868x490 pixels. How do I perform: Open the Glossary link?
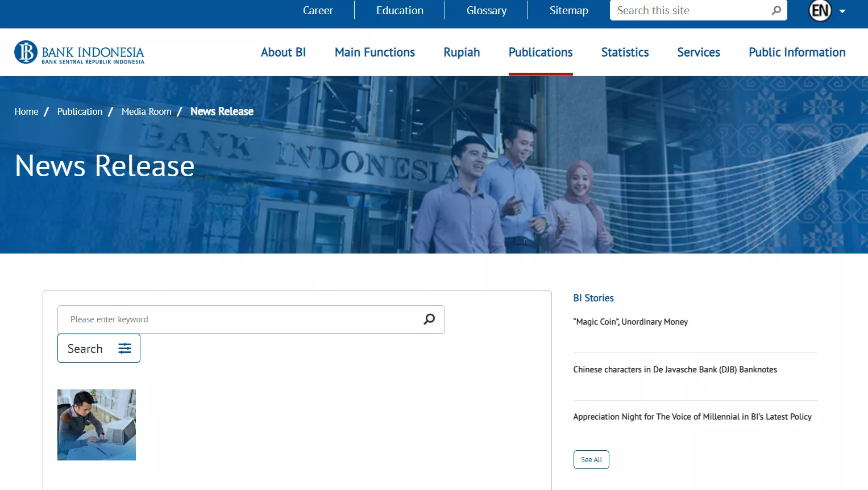(x=487, y=10)
